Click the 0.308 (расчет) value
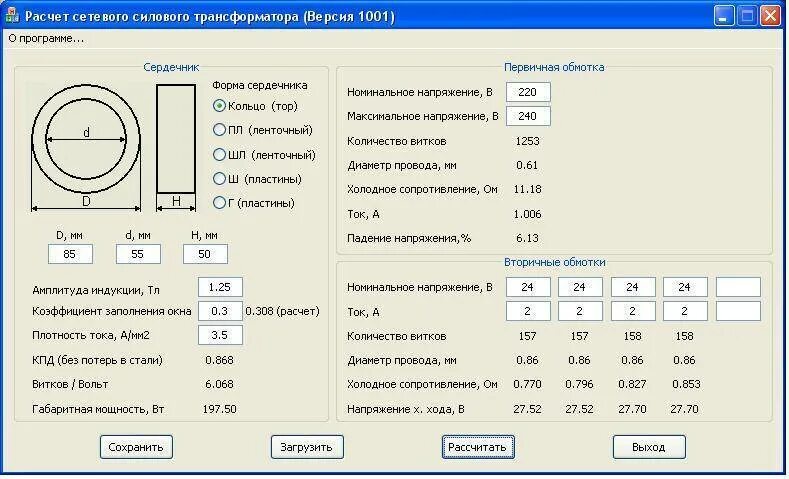Screen dimensions: 789x479 pyautogui.click(x=282, y=311)
